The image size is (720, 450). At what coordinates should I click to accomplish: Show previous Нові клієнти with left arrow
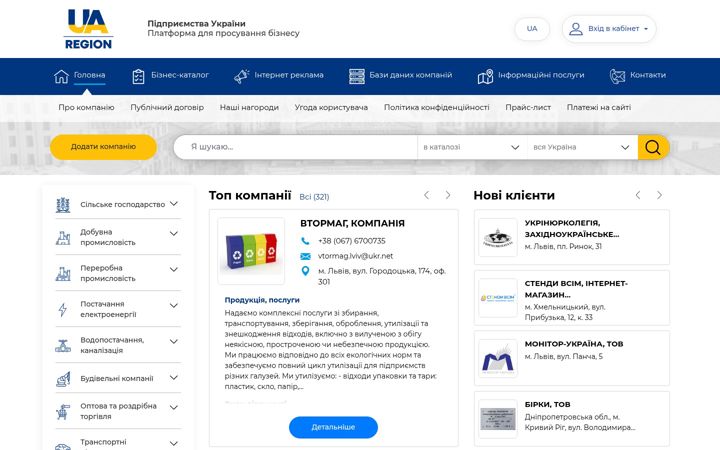point(638,196)
